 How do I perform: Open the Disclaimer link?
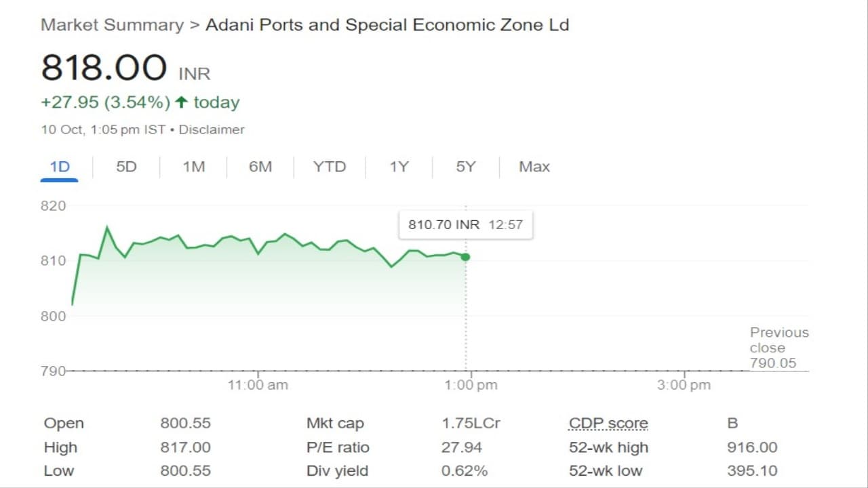(x=212, y=129)
